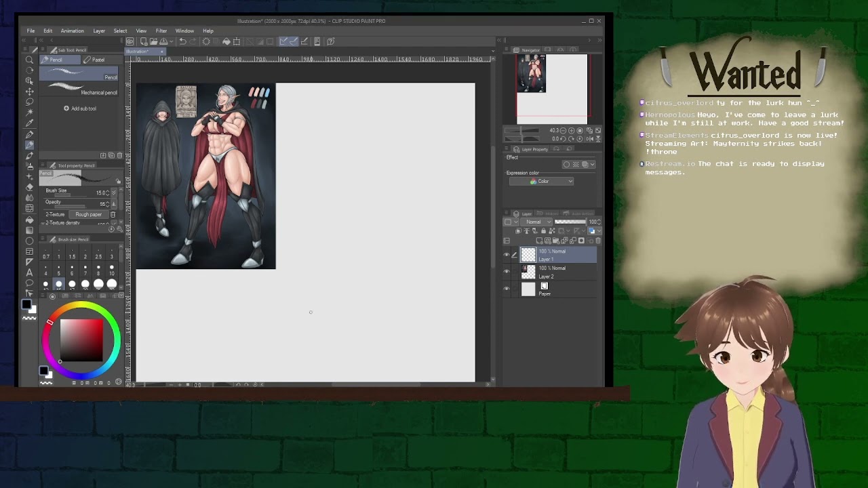
Task: Select the Operation object tool
Action: pyautogui.click(x=29, y=81)
